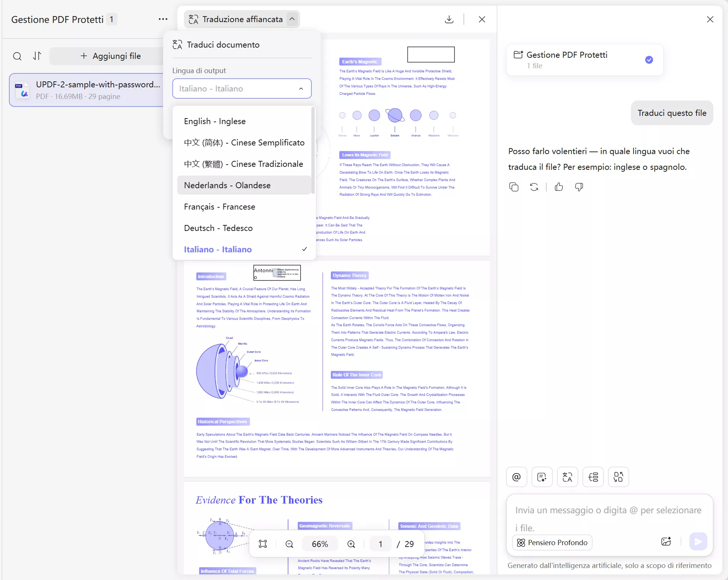Open the three-dot options menu
Viewport: 728px width, 580px height.
[x=163, y=19]
